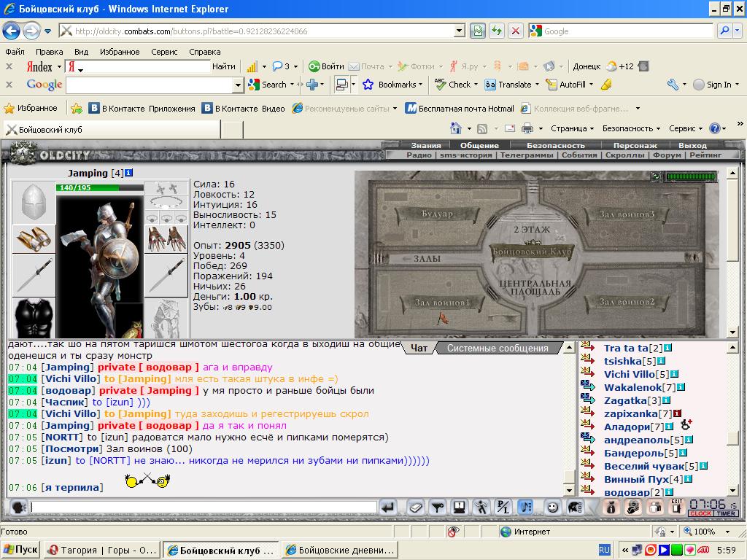Click RU language indicator in taskbar
The image size is (747, 560).
coord(603,550)
